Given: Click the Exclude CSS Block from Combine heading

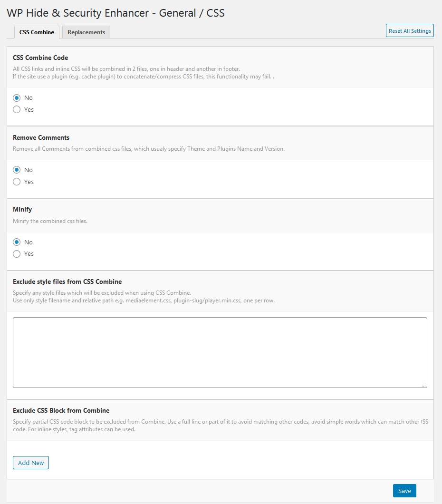Looking at the screenshot, I should [61, 410].
